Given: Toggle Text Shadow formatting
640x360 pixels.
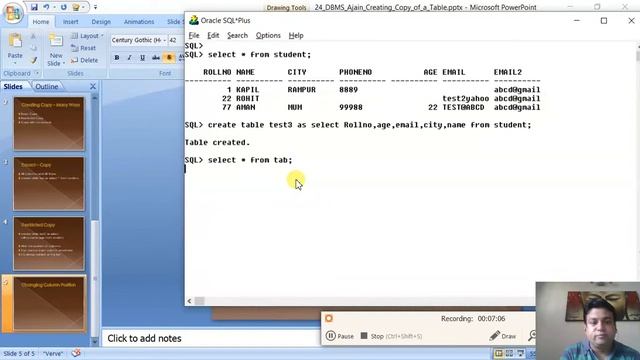Looking at the screenshot, I should (169, 58).
